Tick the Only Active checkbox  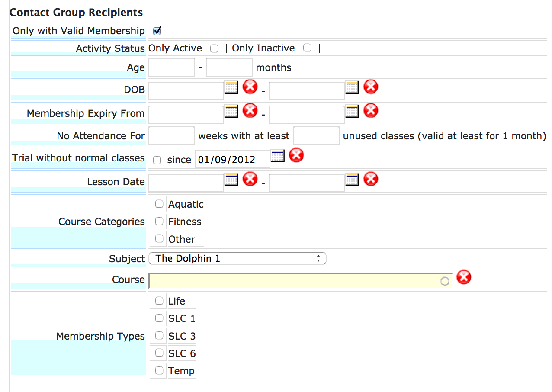tap(214, 48)
